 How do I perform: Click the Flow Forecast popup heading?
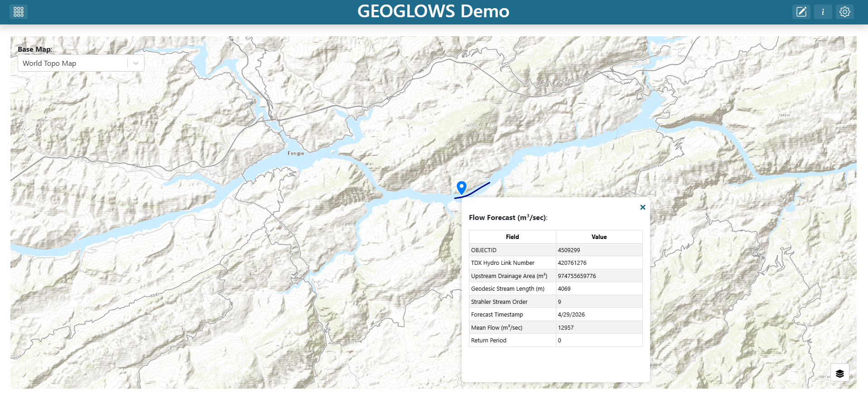508,218
